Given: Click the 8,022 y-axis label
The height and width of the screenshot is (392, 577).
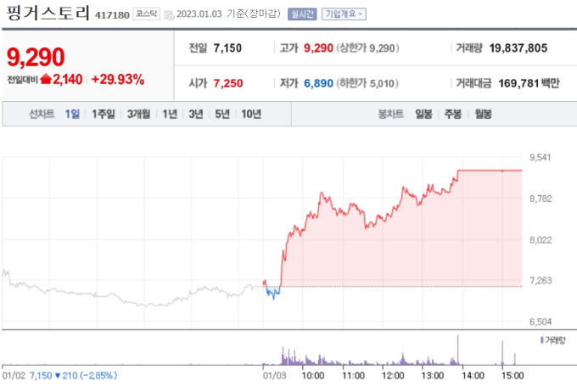Looking at the screenshot, I should point(541,240).
